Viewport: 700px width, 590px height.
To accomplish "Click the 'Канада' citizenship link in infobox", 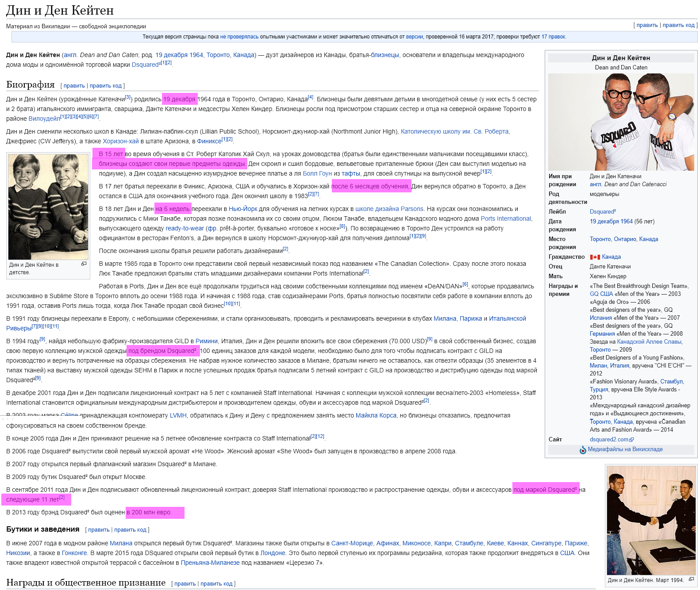I will coord(612,257).
